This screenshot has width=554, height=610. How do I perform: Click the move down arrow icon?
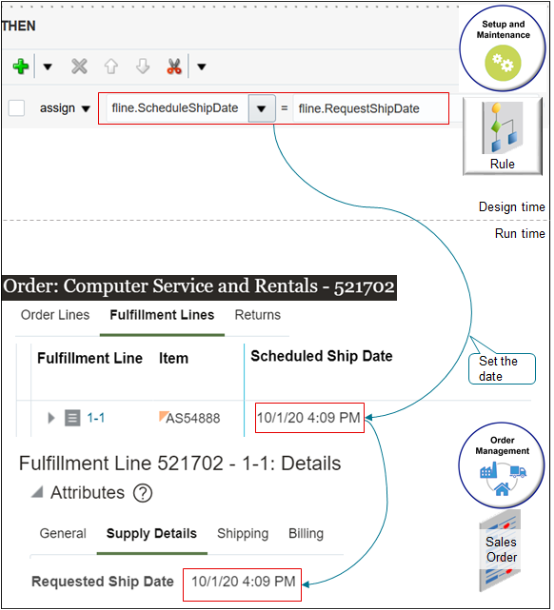[143, 66]
